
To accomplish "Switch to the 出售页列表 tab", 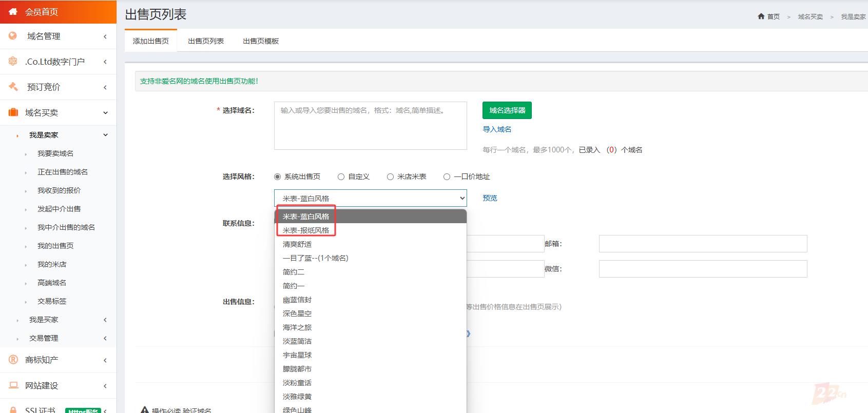I will 205,41.
